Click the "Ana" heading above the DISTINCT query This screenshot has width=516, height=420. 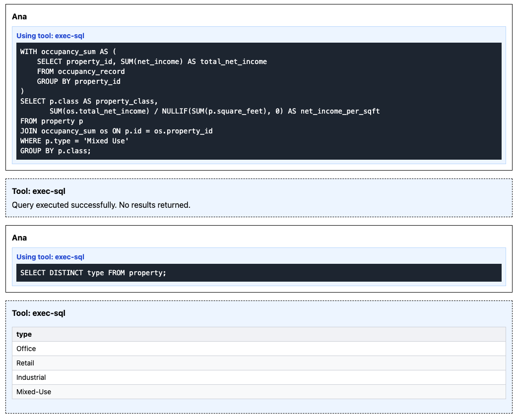(19, 238)
